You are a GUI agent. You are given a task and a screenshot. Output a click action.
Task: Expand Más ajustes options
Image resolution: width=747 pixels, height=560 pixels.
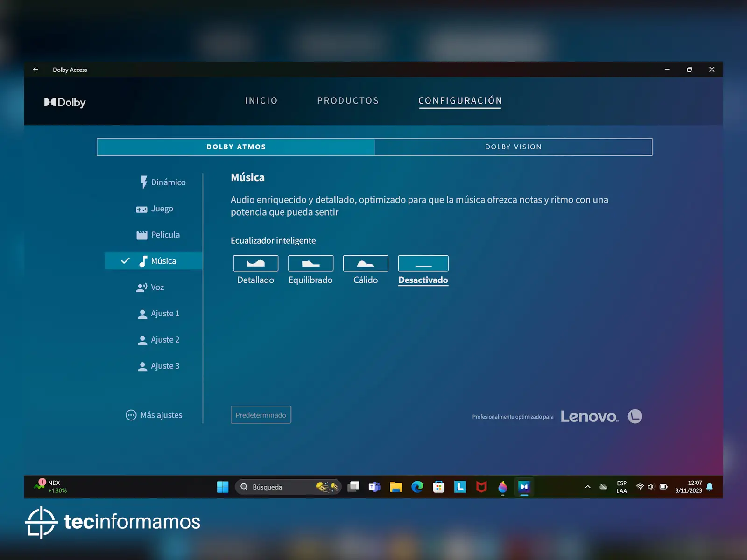pyautogui.click(x=154, y=415)
